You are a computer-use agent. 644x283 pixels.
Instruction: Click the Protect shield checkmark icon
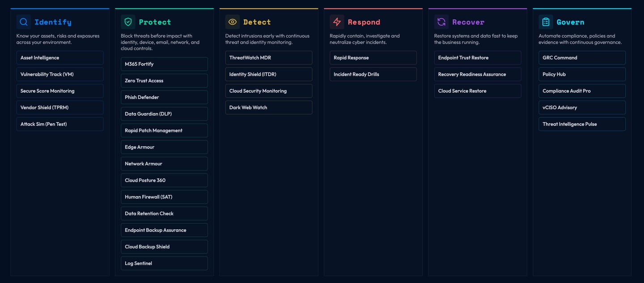[128, 22]
